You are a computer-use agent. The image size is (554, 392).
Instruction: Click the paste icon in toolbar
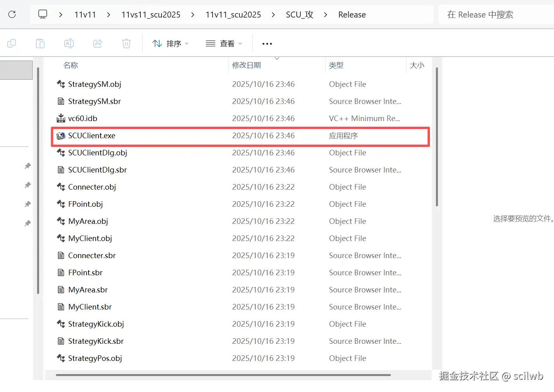point(40,43)
